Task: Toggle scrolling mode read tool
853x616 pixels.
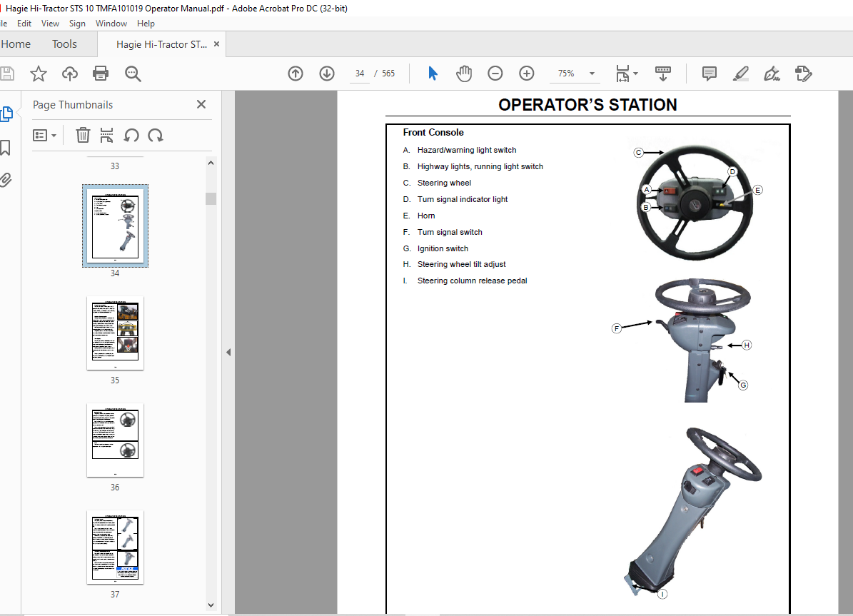Action: click(x=663, y=74)
